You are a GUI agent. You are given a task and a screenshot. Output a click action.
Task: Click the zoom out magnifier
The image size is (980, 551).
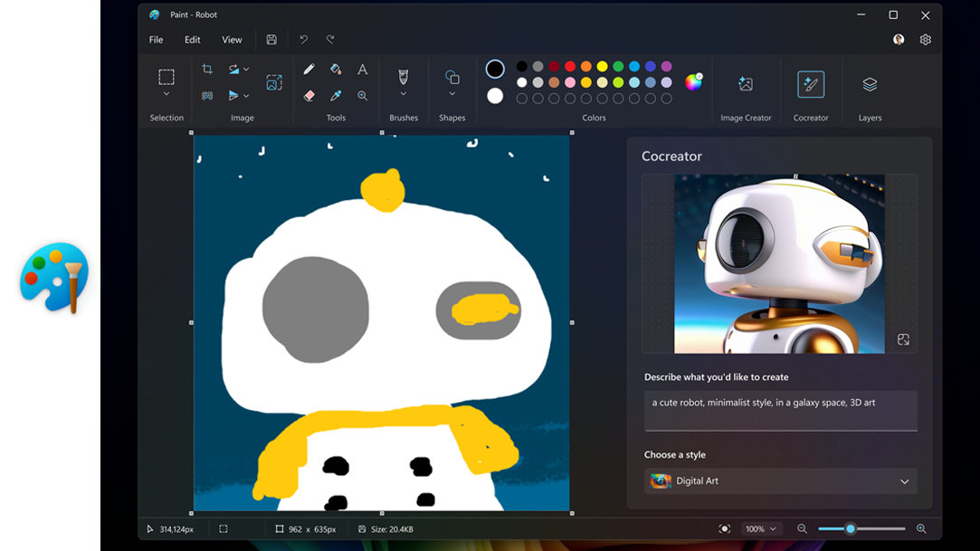(x=802, y=528)
